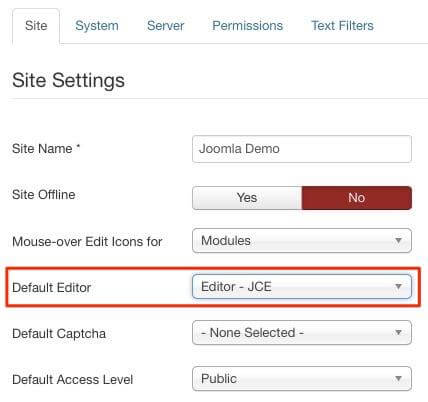Open the Default Captcha dropdown

(x=302, y=332)
